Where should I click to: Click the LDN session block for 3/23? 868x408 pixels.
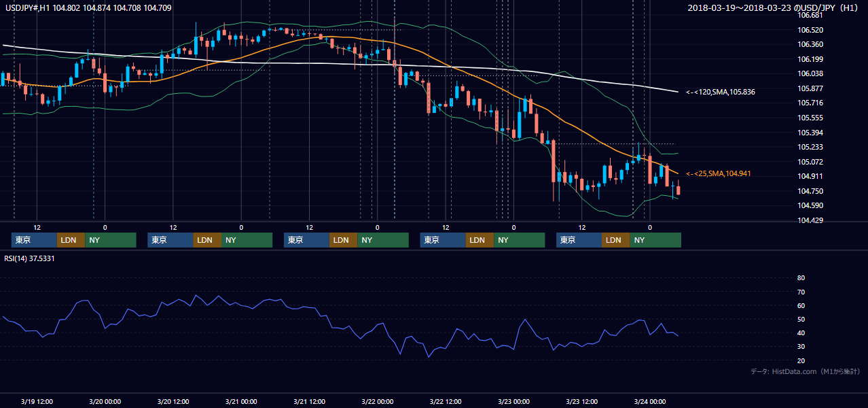(615, 240)
